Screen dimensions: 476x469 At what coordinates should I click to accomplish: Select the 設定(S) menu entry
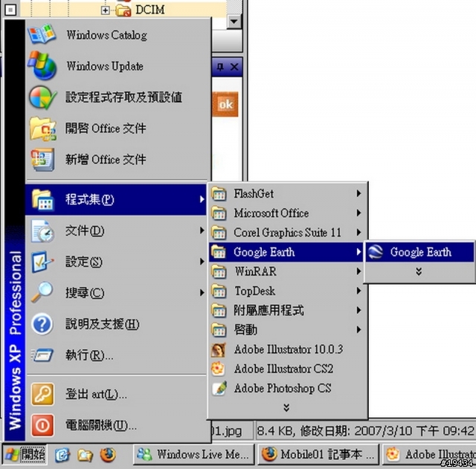click(116, 262)
